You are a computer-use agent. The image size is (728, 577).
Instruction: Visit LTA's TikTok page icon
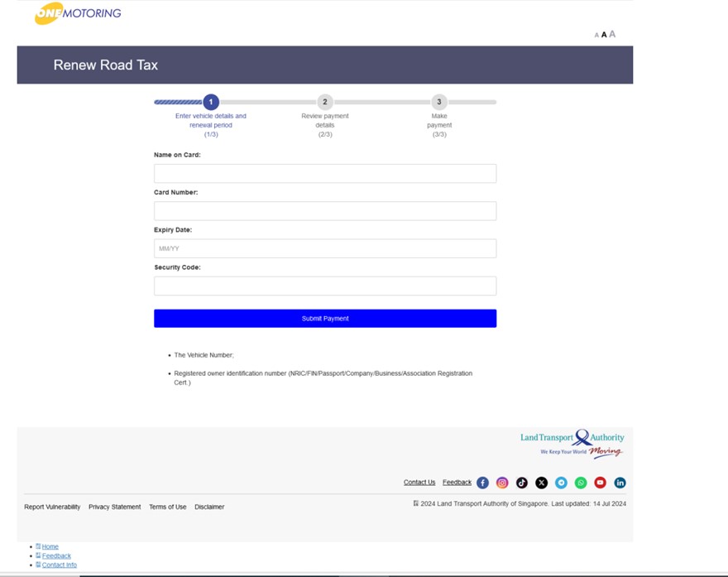[521, 482]
